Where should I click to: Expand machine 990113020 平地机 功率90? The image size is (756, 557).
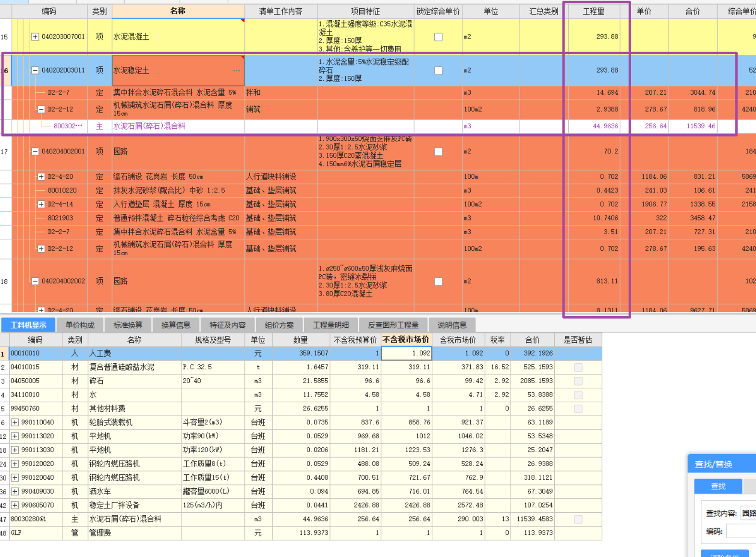coord(15,436)
